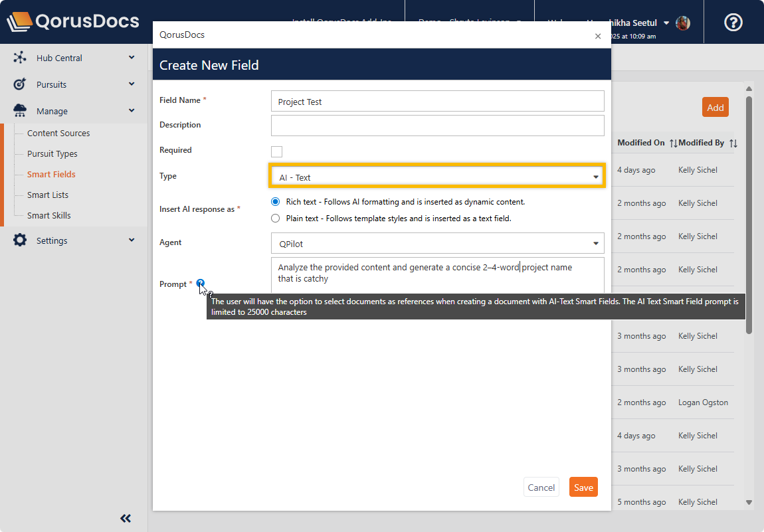Click the Hub Central network icon
This screenshot has width=764, height=532.
pyautogui.click(x=20, y=58)
